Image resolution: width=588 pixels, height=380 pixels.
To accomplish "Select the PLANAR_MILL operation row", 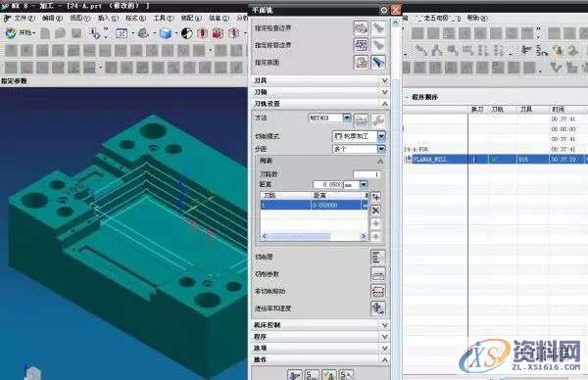I will coord(496,160).
